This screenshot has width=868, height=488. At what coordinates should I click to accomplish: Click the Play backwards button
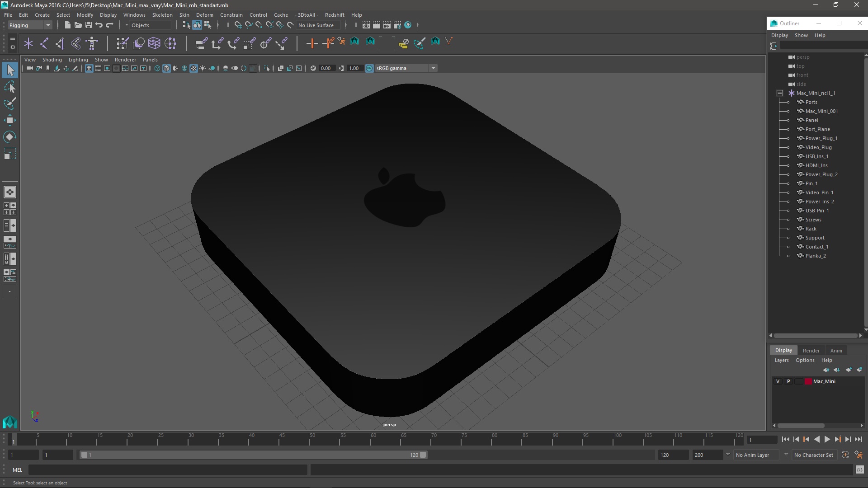816,439
